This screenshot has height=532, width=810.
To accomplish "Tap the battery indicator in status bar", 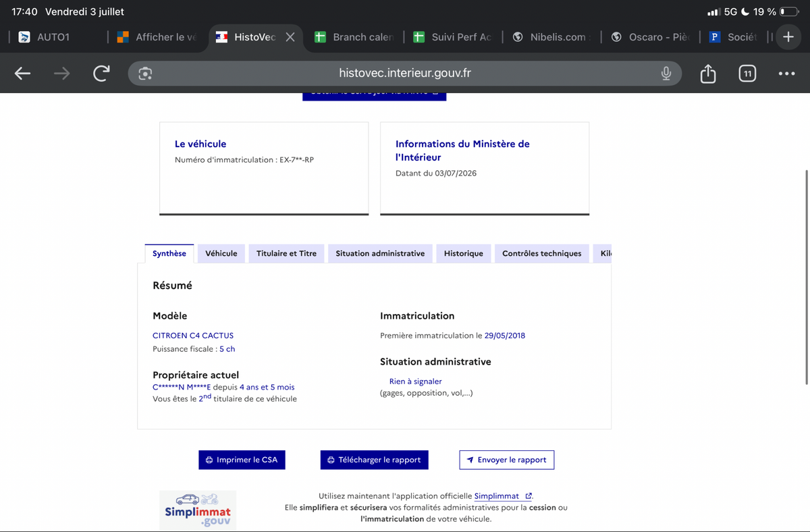I will click(789, 12).
